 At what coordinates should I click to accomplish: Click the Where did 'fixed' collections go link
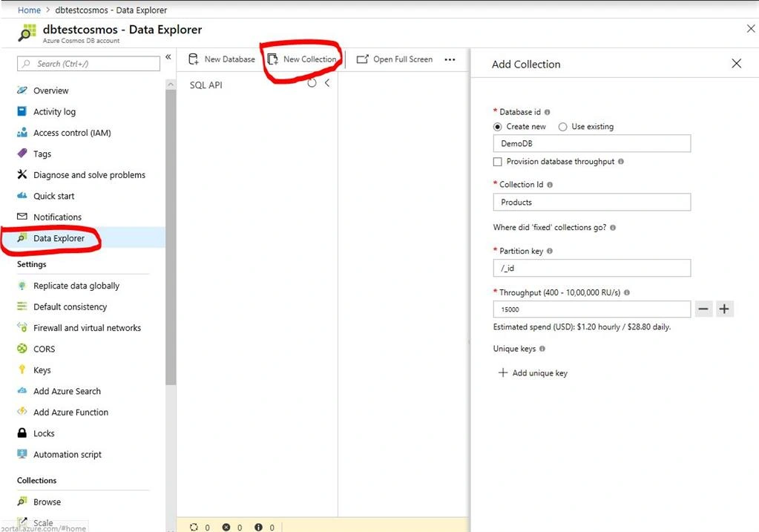click(x=550, y=228)
